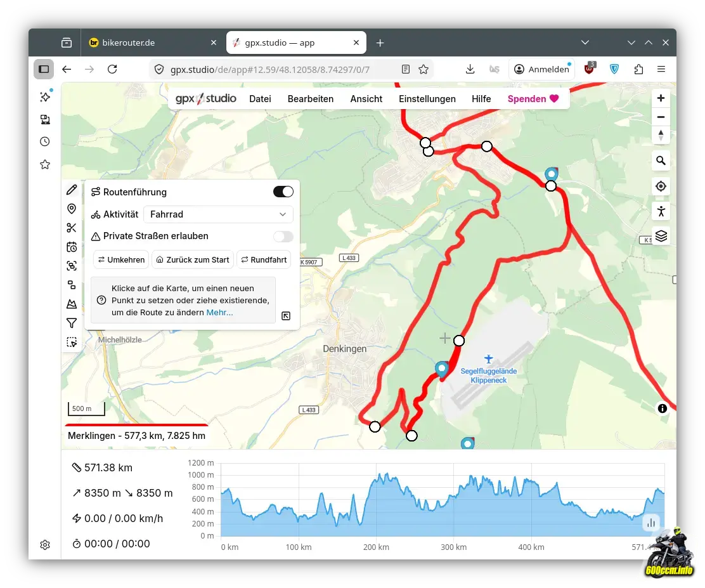Select the scissors split tool
This screenshot has width=705, height=588.
72,228
